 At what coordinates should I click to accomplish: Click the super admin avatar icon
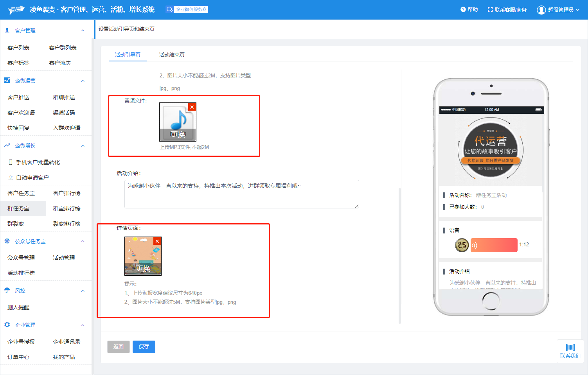[541, 10]
